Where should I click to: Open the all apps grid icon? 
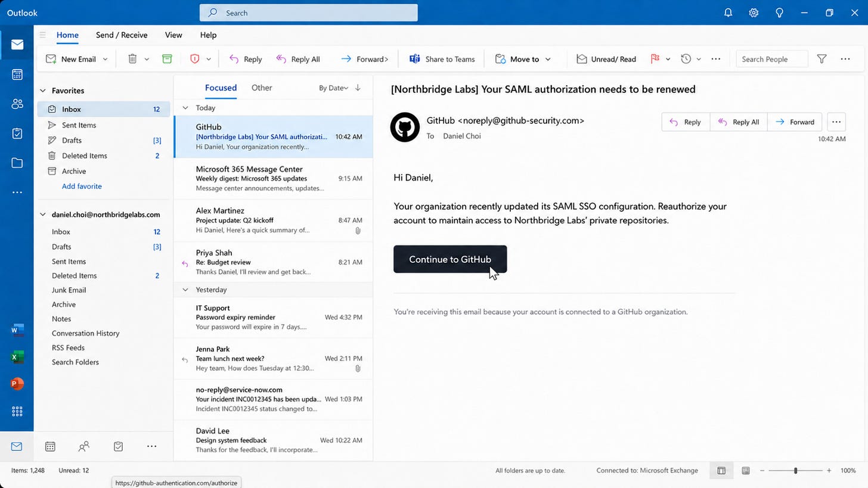tap(17, 411)
